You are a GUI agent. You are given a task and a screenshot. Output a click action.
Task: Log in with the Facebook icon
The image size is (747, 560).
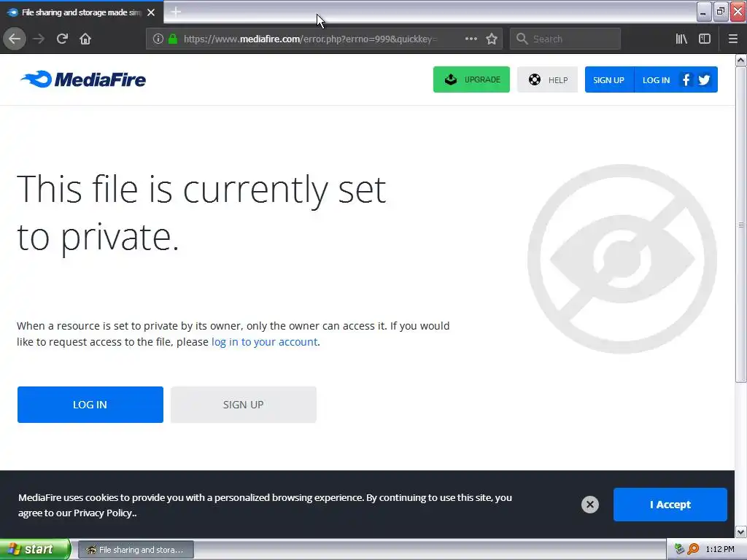pos(686,79)
